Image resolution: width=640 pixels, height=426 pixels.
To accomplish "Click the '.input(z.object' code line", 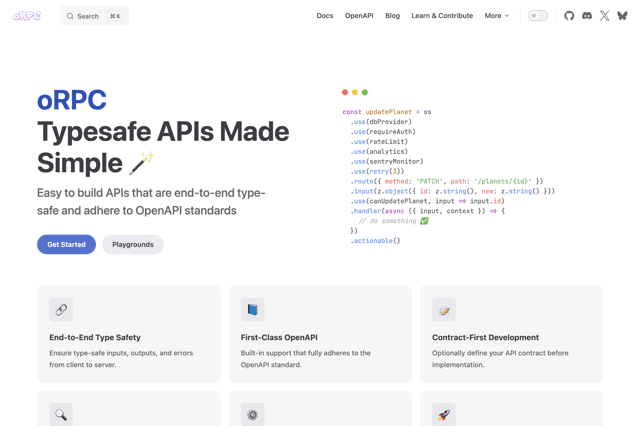I will point(452,191).
